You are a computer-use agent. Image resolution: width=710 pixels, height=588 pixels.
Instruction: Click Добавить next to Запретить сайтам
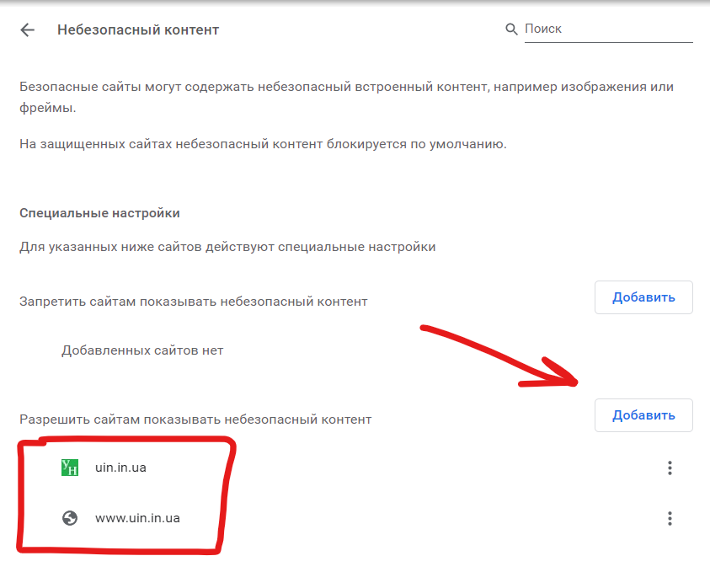643,297
